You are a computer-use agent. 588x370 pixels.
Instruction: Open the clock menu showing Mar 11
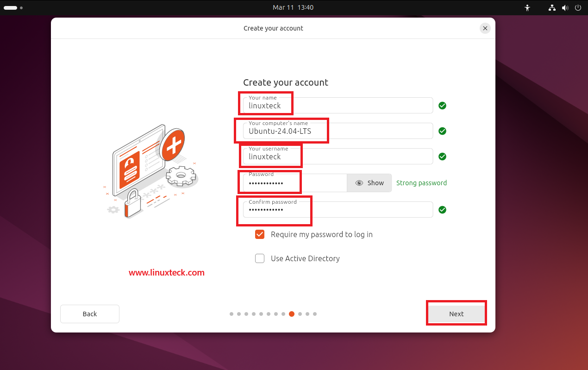click(x=293, y=8)
